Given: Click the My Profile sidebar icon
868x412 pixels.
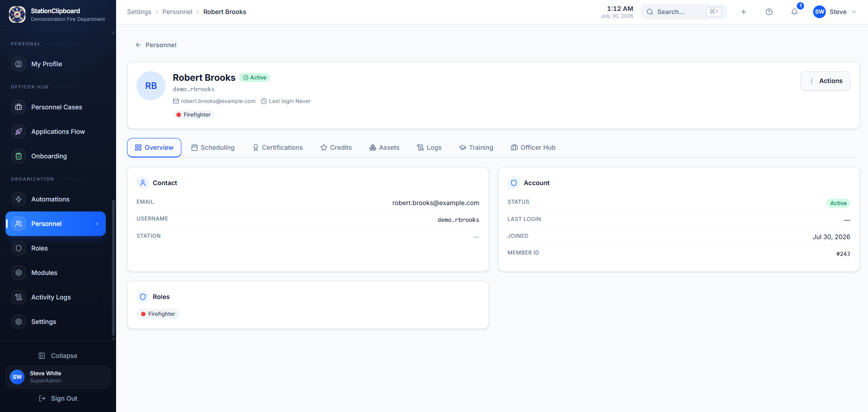Looking at the screenshot, I should (19, 64).
